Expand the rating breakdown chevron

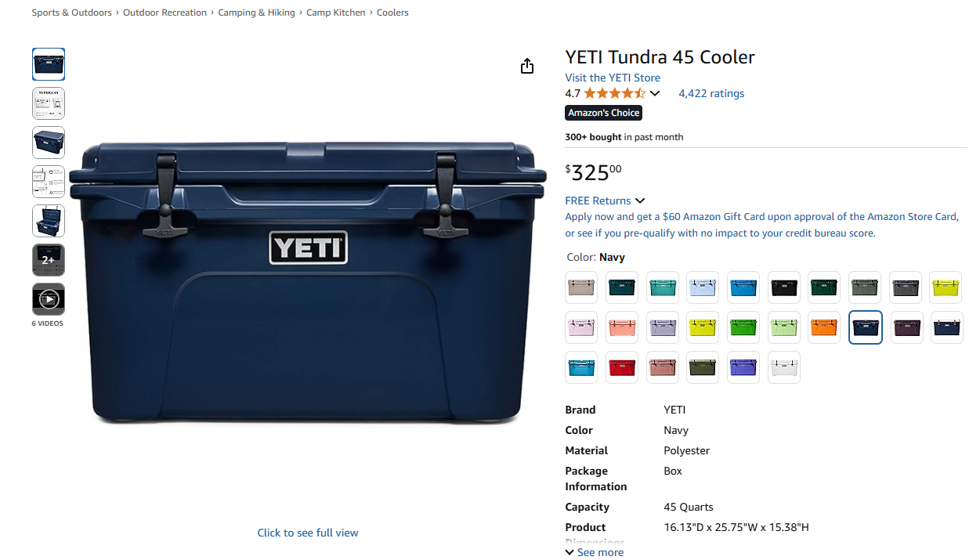(655, 94)
